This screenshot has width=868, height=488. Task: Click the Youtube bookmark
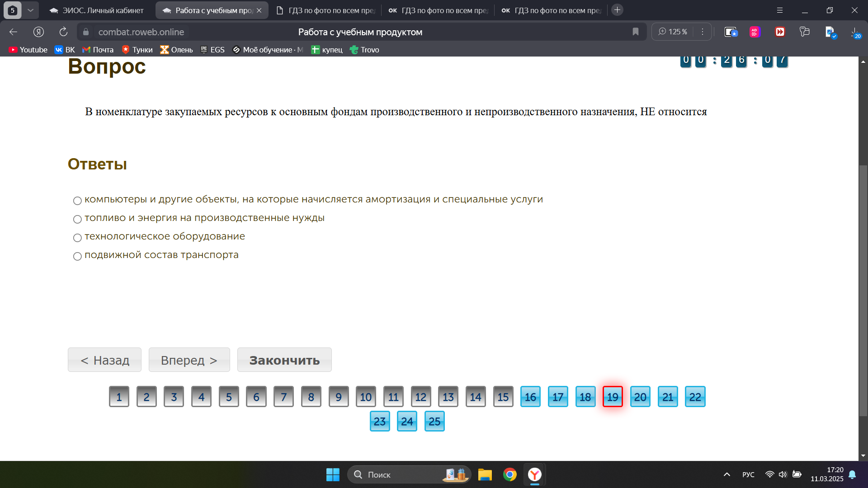pos(28,50)
